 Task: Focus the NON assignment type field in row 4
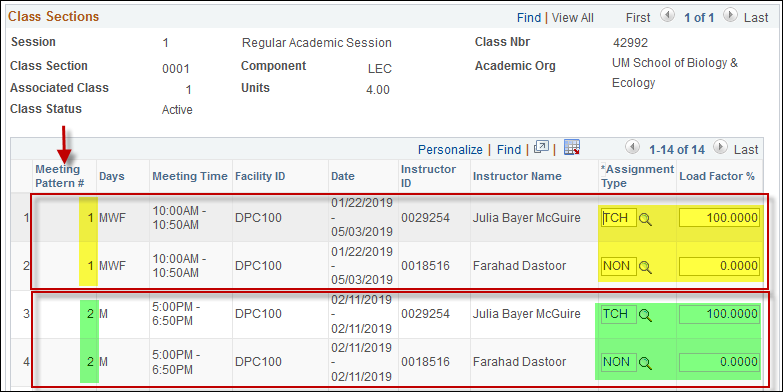(x=619, y=362)
